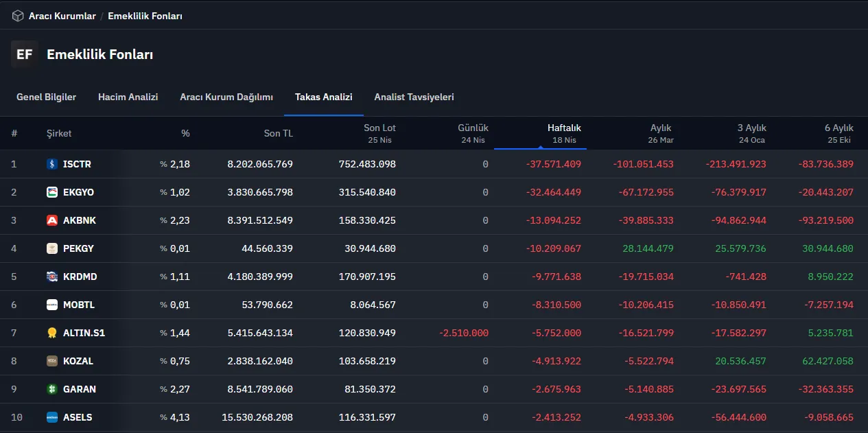Click EKGYO's Son Lot value 315.540.840
868x433 pixels.
point(367,192)
